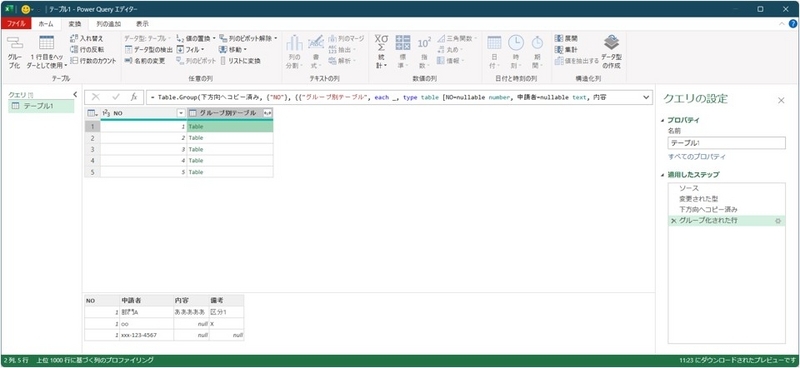Screen dimensions: 800x368
Task: Click データ型の検出 (Detect Data Type)
Action: (149, 50)
